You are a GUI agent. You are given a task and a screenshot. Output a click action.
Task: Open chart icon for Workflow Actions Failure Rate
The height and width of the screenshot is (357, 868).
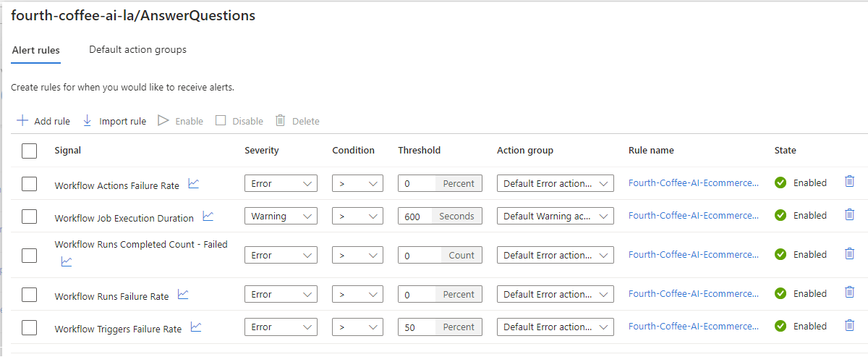pos(193,184)
